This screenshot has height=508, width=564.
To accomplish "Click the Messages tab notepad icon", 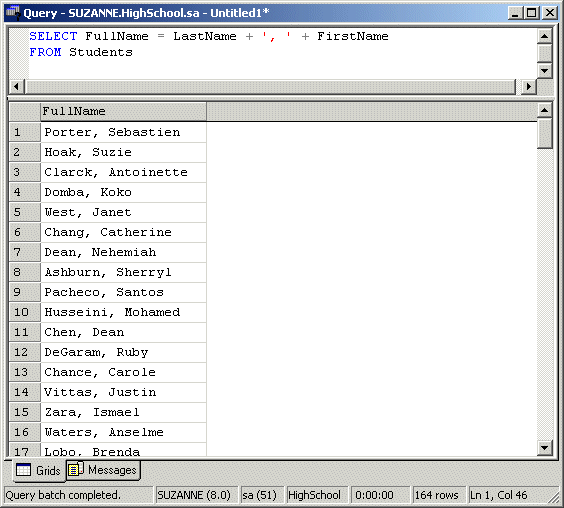I will point(76,469).
